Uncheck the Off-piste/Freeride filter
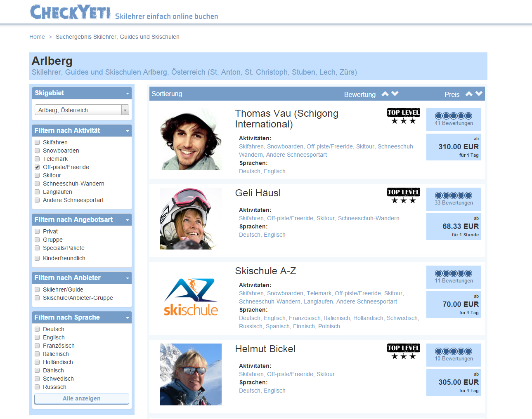This screenshot has width=532, height=419. (x=37, y=167)
